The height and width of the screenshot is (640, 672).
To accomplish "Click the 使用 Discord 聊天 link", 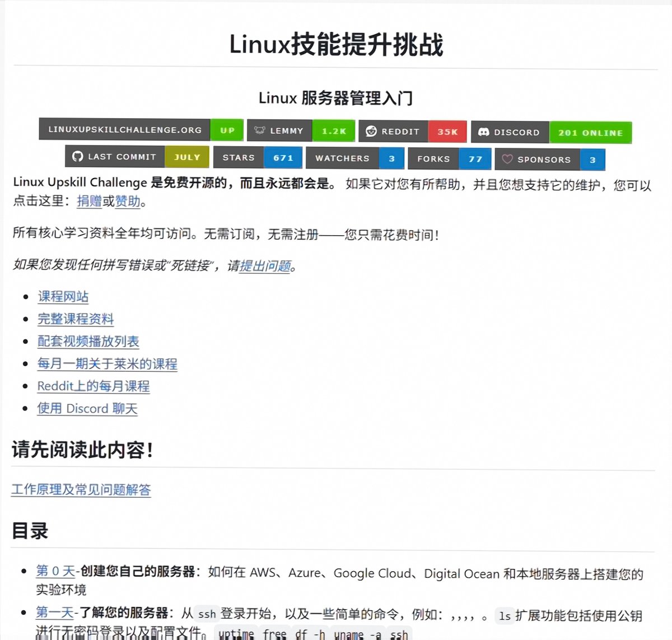I will pyautogui.click(x=87, y=408).
